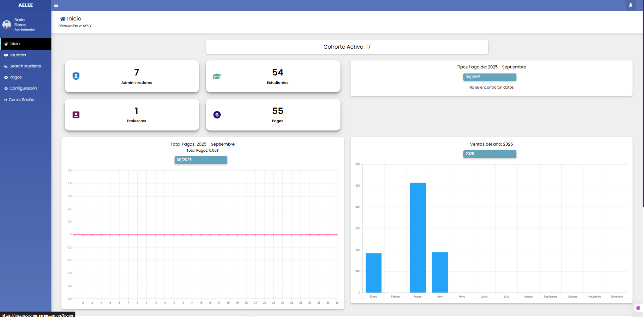Screen dimensions: 644x317
Task: Click the Administradores shield icon
Action: [76, 76]
